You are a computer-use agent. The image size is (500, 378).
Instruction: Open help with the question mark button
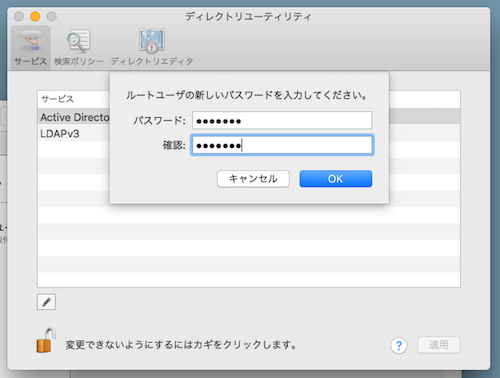coord(399,345)
